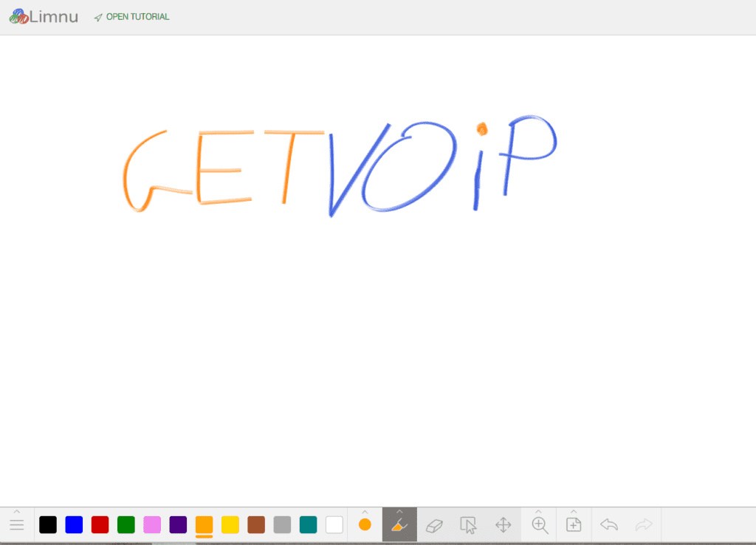Click the Limnu logo
The width and height of the screenshot is (756, 545).
coord(43,16)
